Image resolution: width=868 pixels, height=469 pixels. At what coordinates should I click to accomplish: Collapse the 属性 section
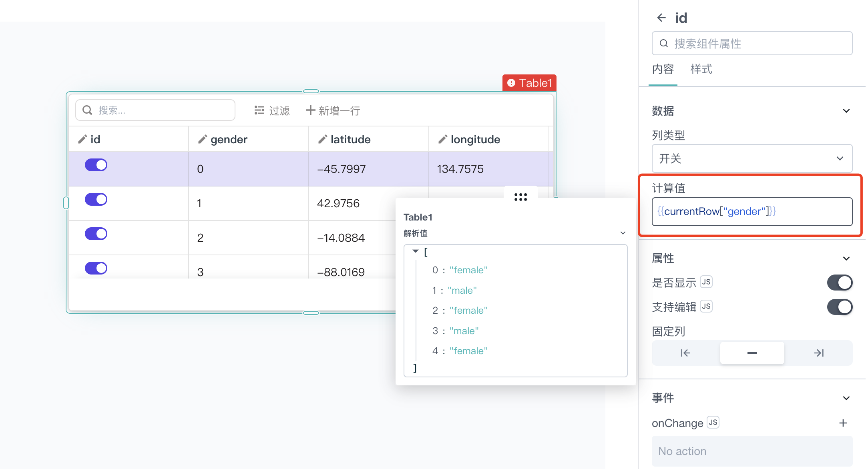point(846,259)
